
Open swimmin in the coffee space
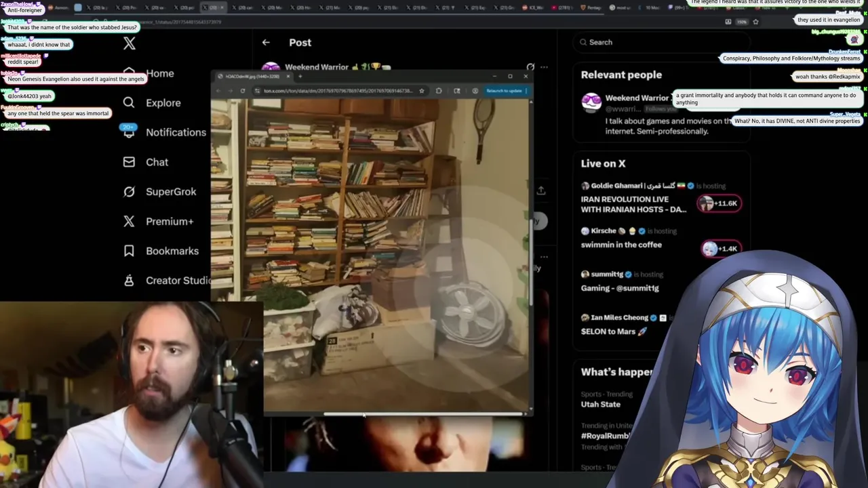coord(621,245)
